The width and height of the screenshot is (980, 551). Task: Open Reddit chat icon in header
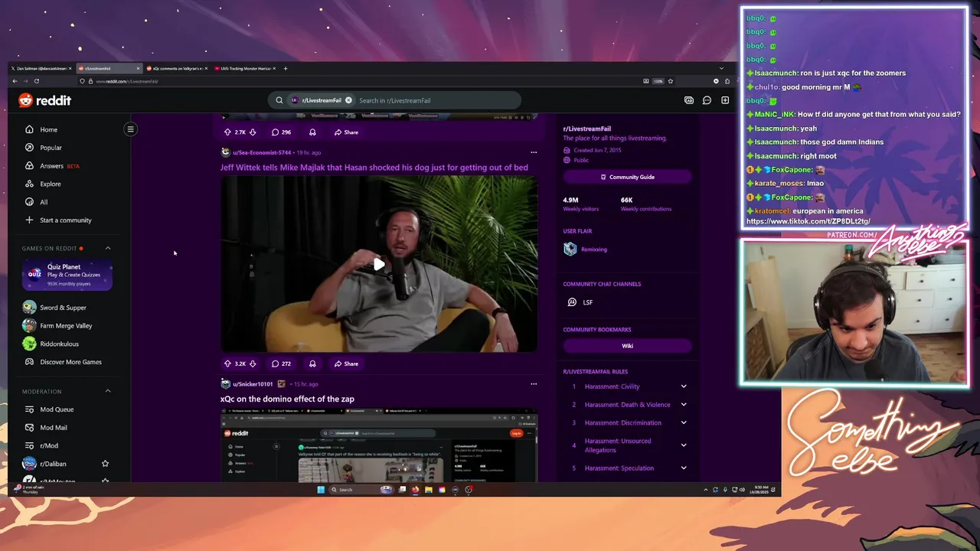point(707,100)
